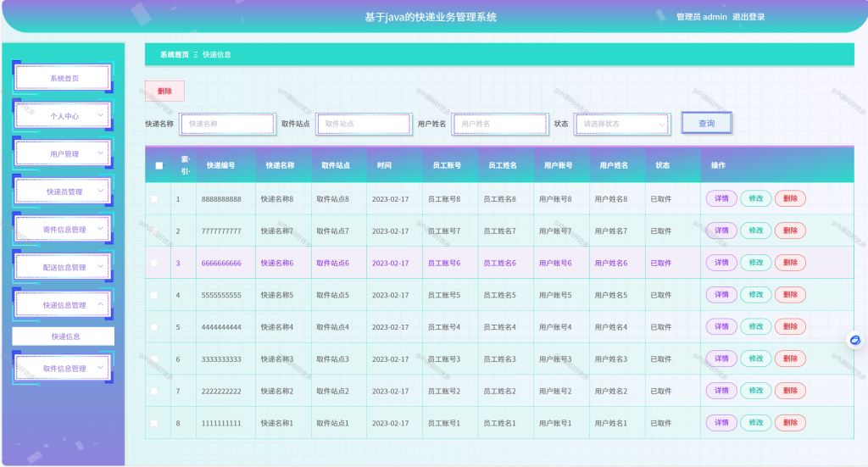Click 修改 for 快递名称4
Viewport: 868px width, 467px height.
pos(755,327)
